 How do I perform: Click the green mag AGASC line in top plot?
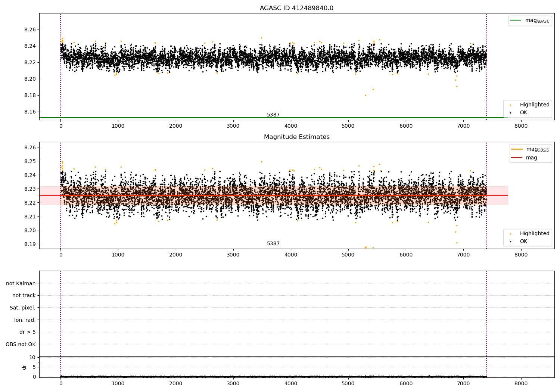(x=273, y=118)
